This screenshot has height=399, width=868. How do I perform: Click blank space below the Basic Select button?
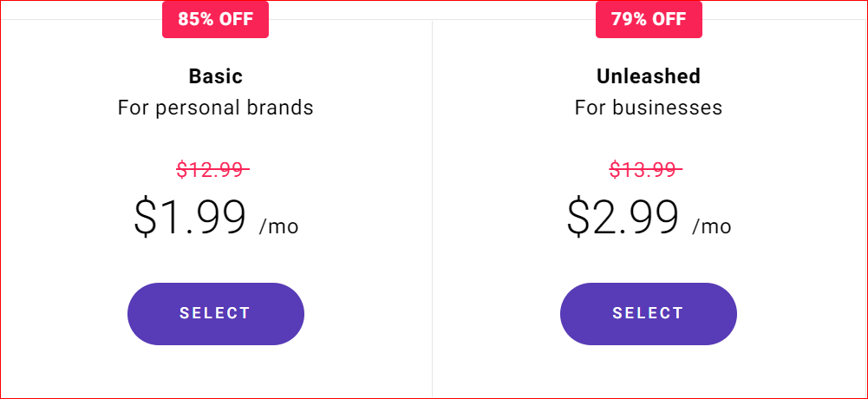(215, 373)
